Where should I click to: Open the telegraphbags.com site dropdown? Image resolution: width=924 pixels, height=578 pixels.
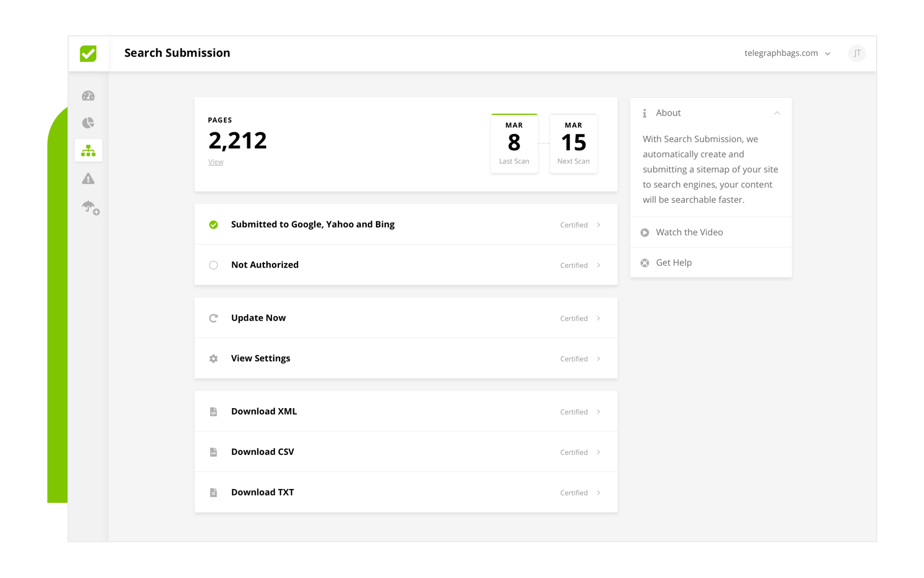(787, 53)
